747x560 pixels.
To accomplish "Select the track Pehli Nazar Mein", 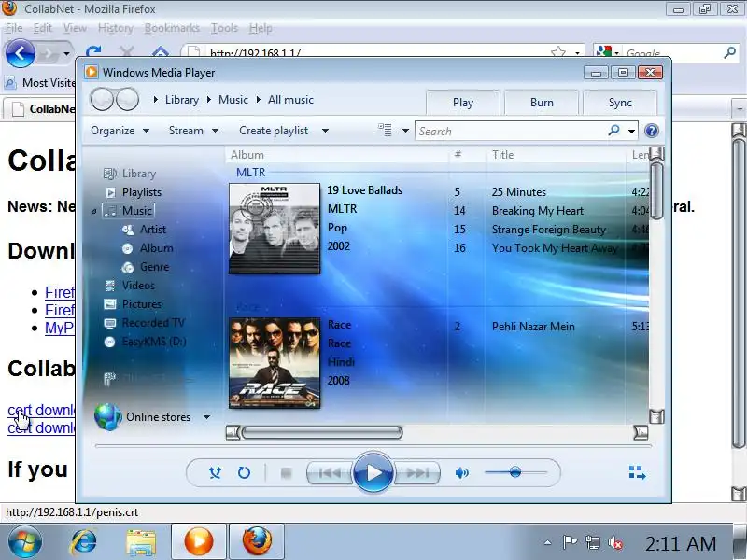I will [x=533, y=326].
